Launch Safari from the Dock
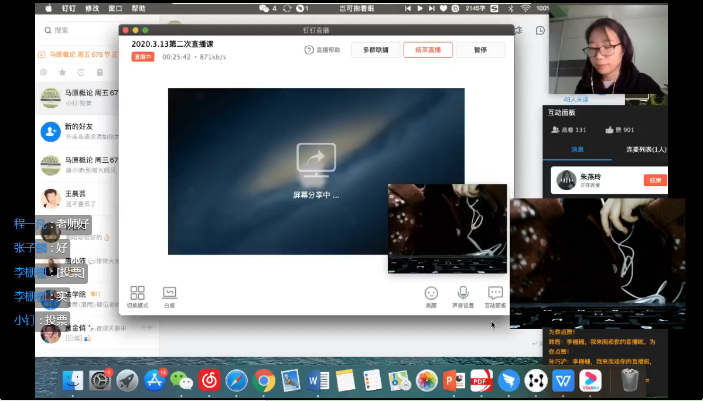 coord(236,381)
